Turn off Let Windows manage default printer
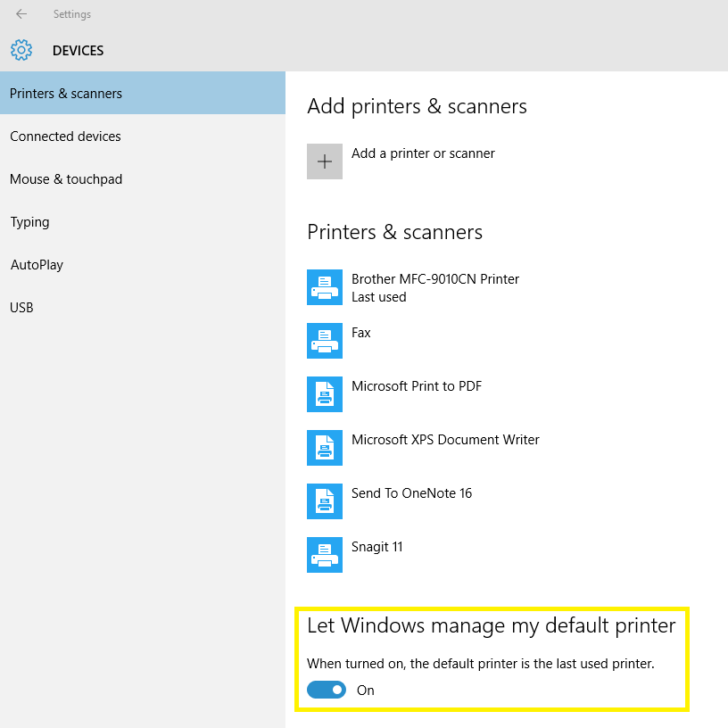Screen dimensions: 728x728 (327, 690)
